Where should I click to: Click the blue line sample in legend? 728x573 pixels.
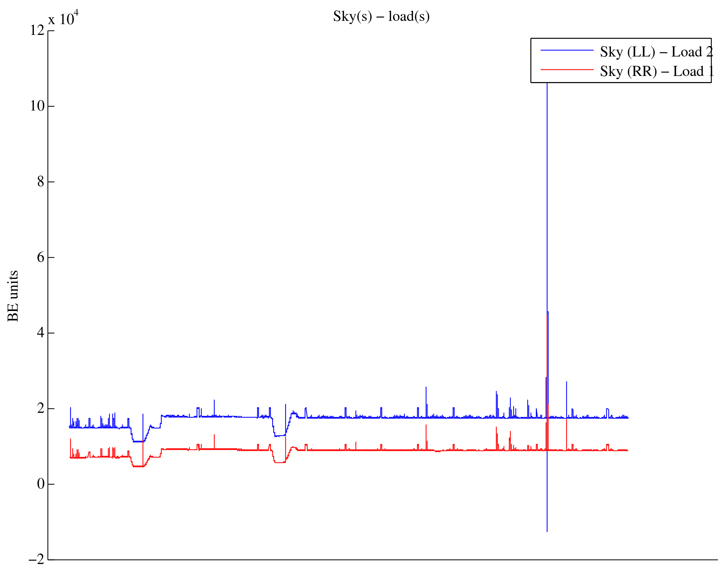coord(567,50)
